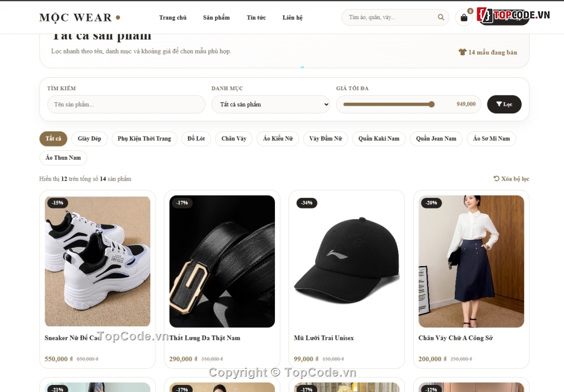This screenshot has height=392, width=564.
Task: Open Chân Váy Chữ A Công Sở title
Action: coord(456,338)
